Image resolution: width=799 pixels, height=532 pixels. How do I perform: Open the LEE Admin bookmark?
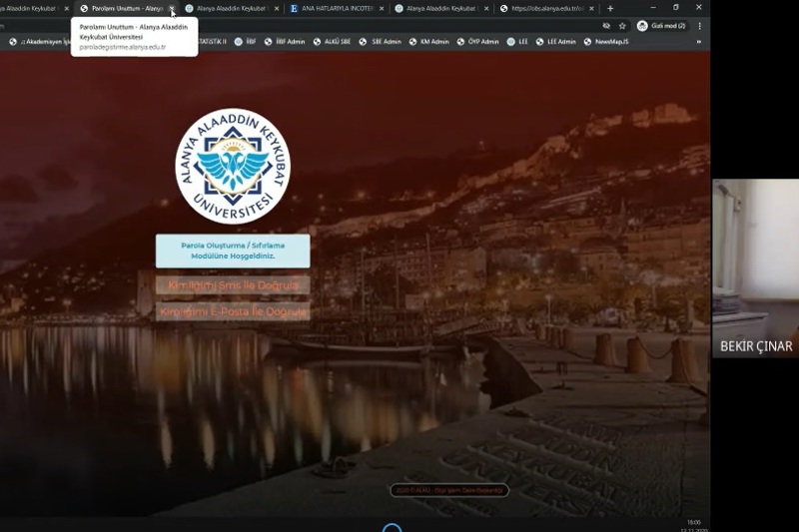pos(555,42)
